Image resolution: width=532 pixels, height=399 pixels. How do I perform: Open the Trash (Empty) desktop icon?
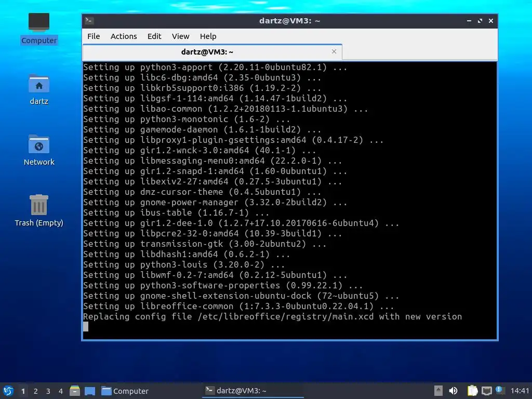(x=38, y=211)
